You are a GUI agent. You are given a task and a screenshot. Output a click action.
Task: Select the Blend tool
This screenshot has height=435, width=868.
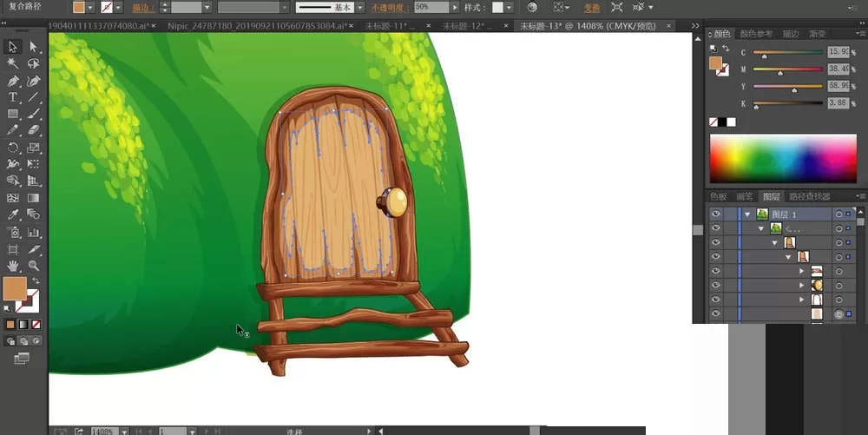coord(33,214)
